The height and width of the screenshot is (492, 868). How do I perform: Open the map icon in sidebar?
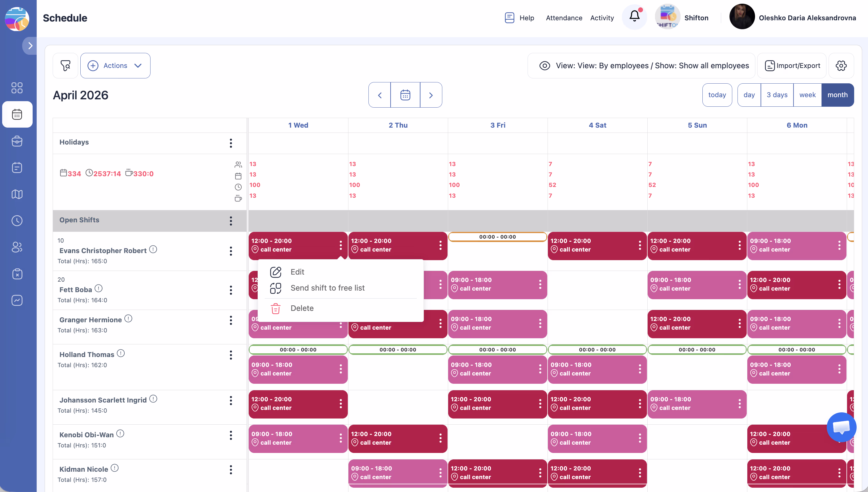coord(17,194)
